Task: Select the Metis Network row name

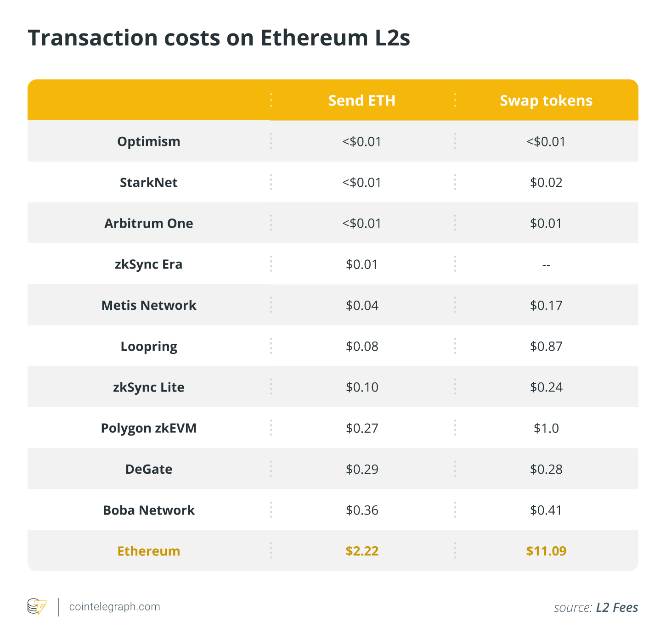Action: (149, 305)
